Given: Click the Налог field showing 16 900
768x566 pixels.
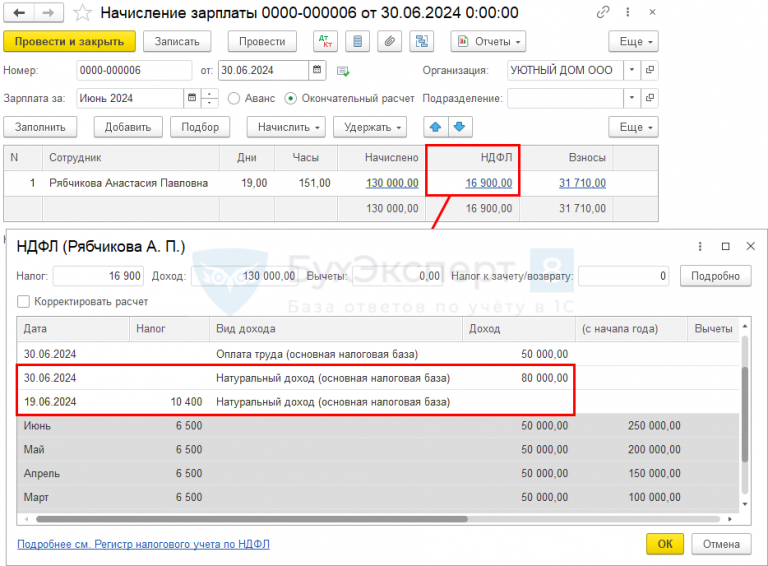Looking at the screenshot, I should (98, 276).
